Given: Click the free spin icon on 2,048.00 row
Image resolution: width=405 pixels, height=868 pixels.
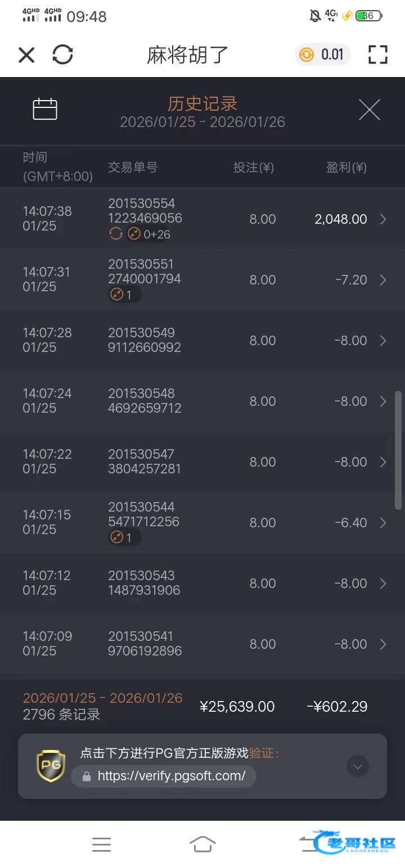Looking at the screenshot, I should (x=116, y=234).
